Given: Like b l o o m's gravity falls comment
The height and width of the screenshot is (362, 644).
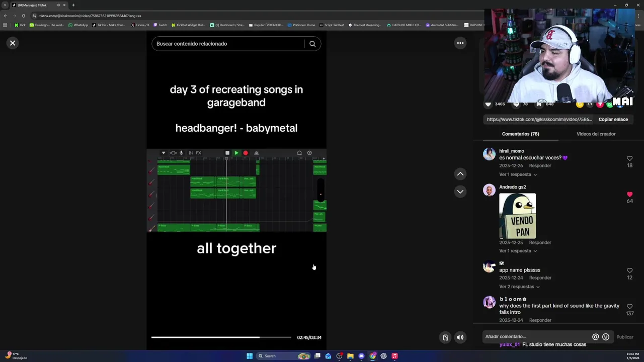Looking at the screenshot, I should coord(629,307).
